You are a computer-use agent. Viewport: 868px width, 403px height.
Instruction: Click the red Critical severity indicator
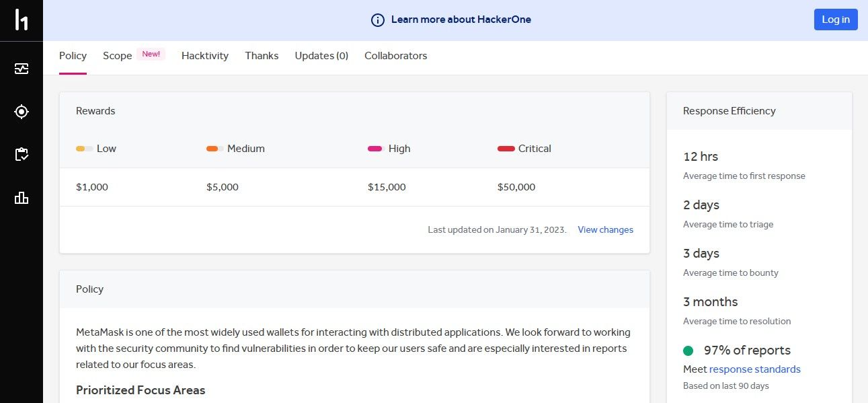[x=506, y=149]
